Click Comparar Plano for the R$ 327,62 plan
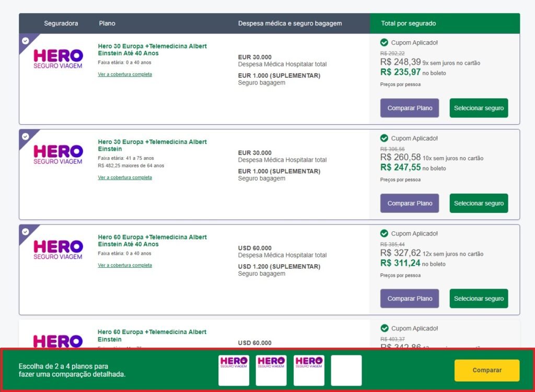This screenshot has height=392, width=535. (x=410, y=299)
